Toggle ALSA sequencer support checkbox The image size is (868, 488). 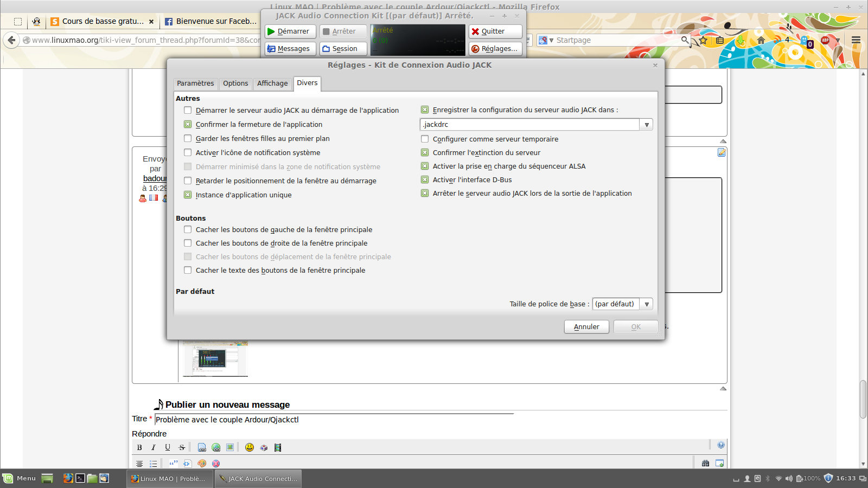[x=425, y=166]
